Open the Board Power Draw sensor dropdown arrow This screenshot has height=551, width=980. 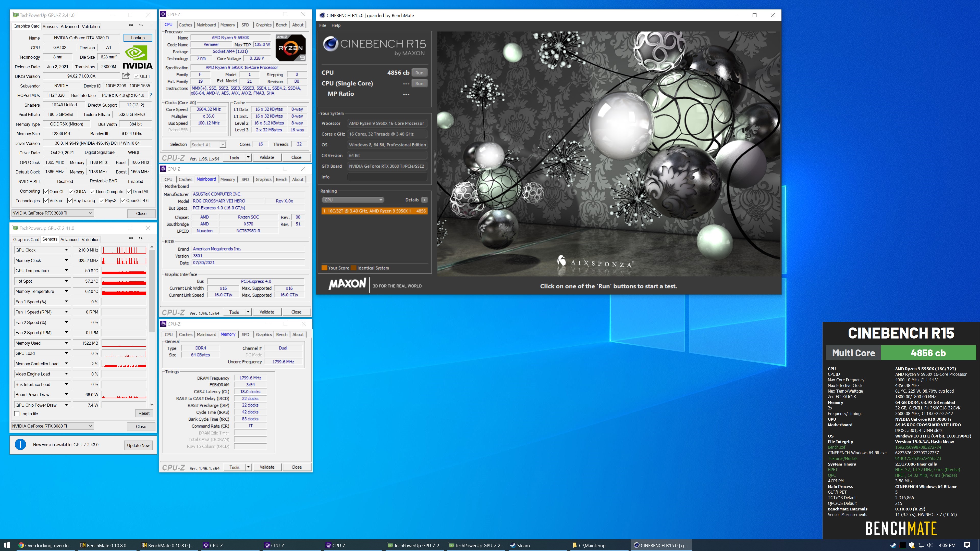pyautogui.click(x=66, y=394)
